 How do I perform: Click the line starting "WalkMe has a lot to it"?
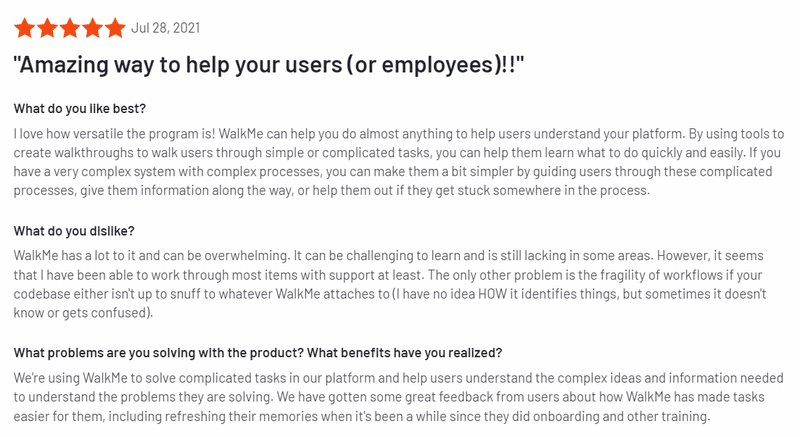click(399, 255)
